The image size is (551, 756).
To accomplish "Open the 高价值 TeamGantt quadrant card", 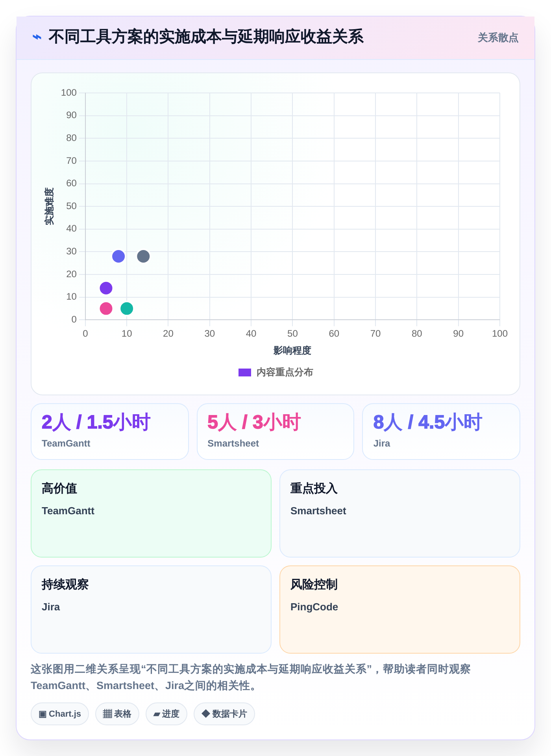I will (x=151, y=513).
